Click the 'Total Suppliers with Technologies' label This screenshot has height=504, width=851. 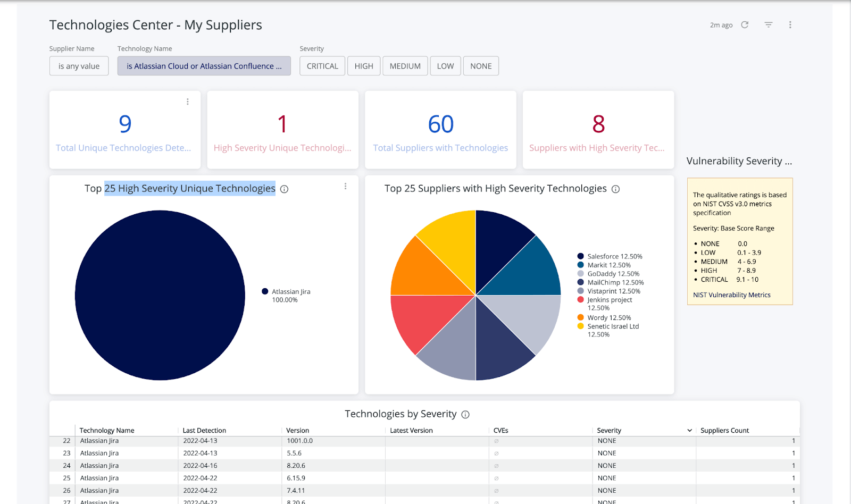coord(440,148)
